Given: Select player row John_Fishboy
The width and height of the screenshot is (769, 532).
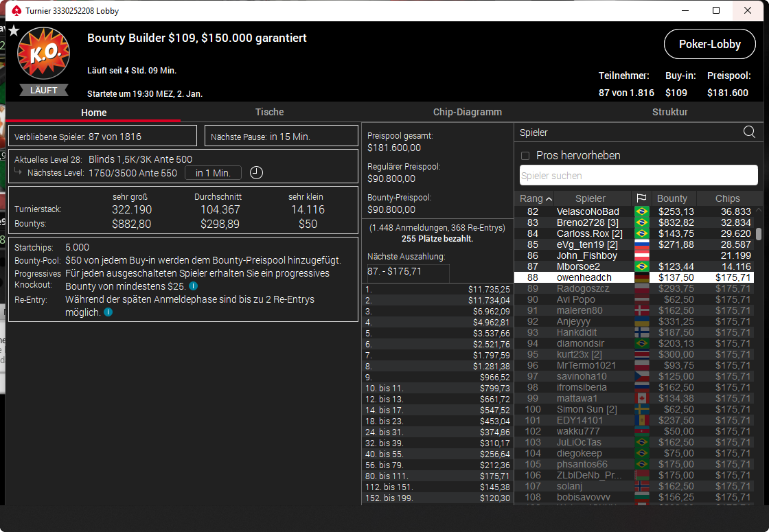Looking at the screenshot, I should pyautogui.click(x=634, y=255).
